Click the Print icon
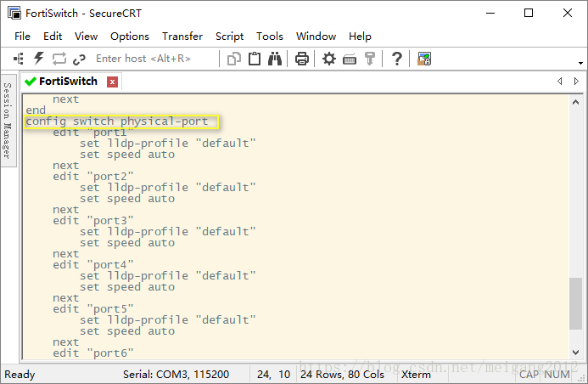The image size is (588, 384). [302, 59]
